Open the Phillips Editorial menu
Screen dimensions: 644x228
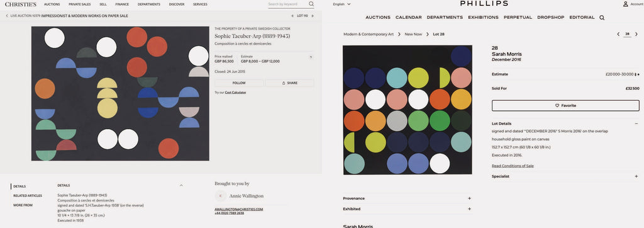click(582, 17)
